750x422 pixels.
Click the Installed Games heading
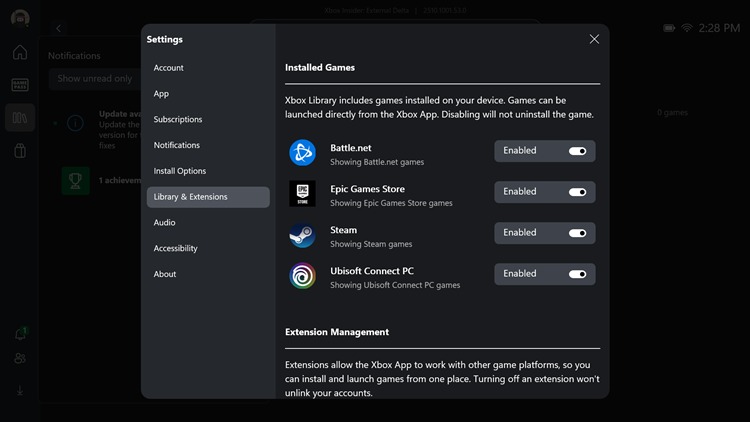point(320,67)
